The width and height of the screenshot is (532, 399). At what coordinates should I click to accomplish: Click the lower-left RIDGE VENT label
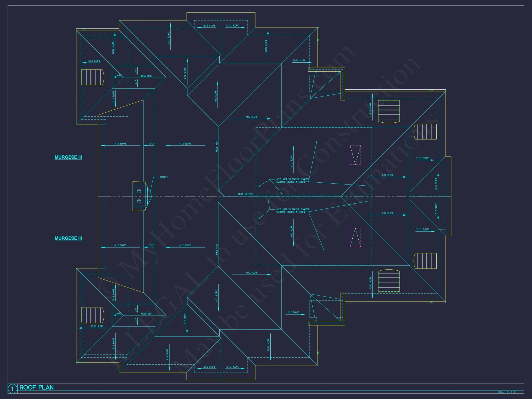(x=146, y=314)
